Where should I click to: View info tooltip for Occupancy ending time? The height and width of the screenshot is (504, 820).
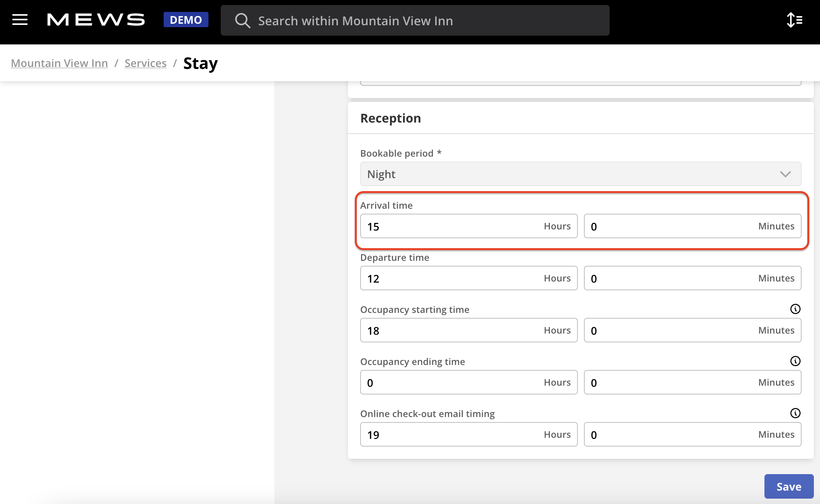click(795, 361)
